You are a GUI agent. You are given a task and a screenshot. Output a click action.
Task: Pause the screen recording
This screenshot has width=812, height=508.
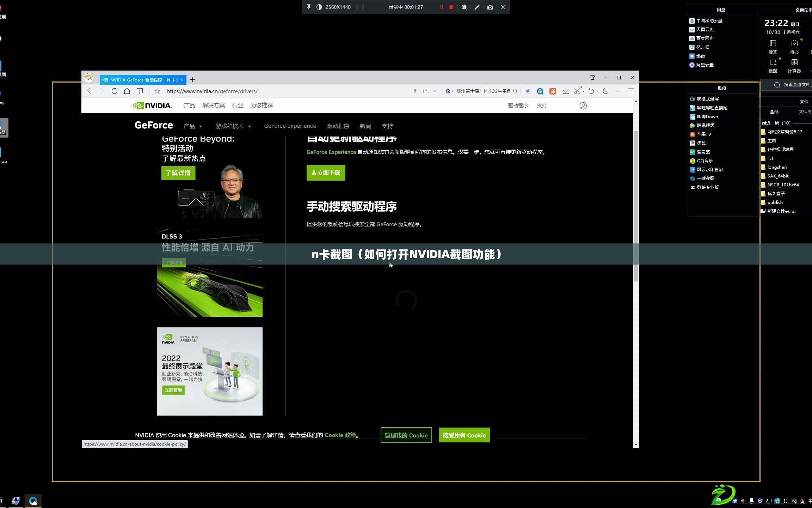pyautogui.click(x=441, y=7)
